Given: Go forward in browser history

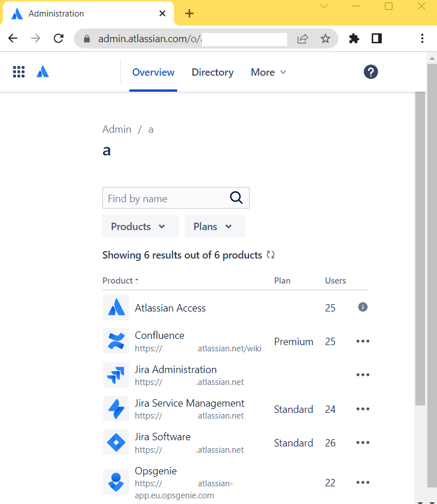Looking at the screenshot, I should click(x=36, y=38).
